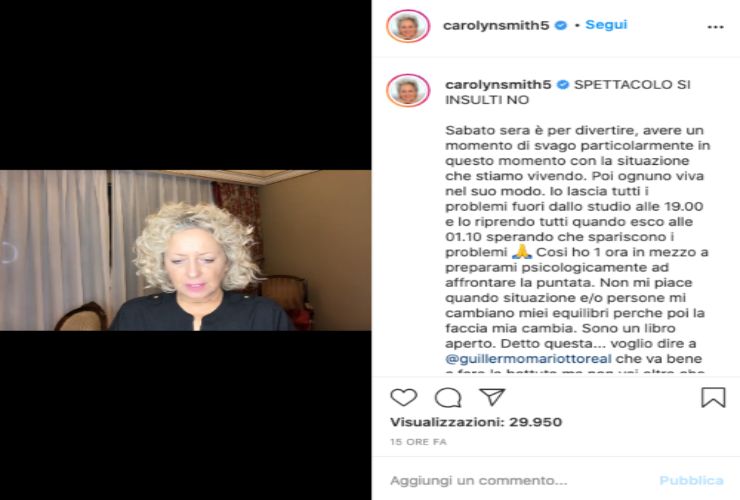Save the post with the bookmark icon

tap(713, 397)
